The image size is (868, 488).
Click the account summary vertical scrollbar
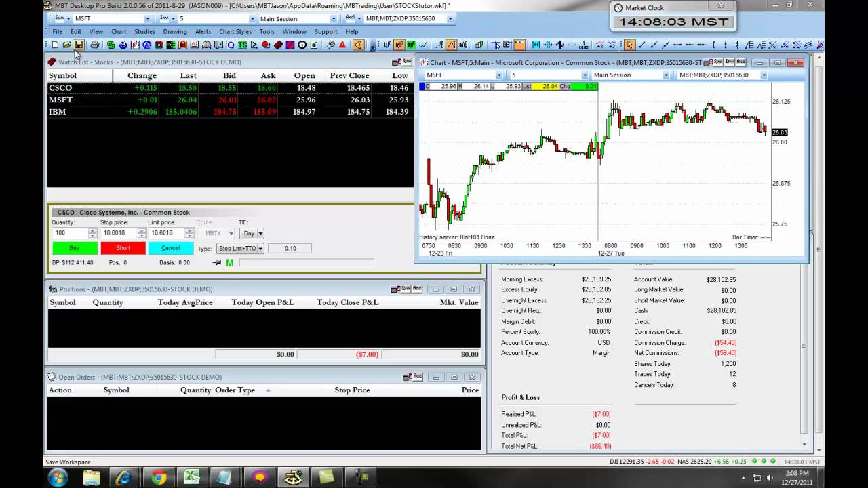click(804, 346)
